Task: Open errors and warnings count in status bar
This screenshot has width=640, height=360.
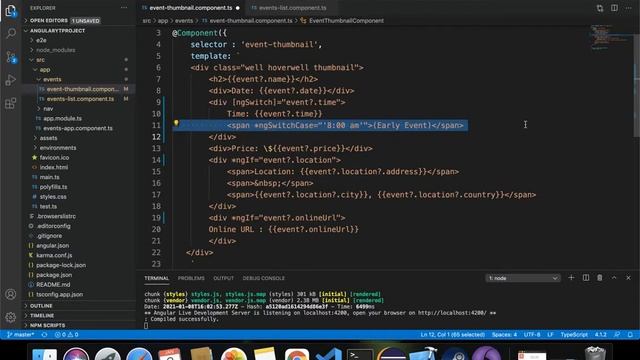Action: coord(67,335)
